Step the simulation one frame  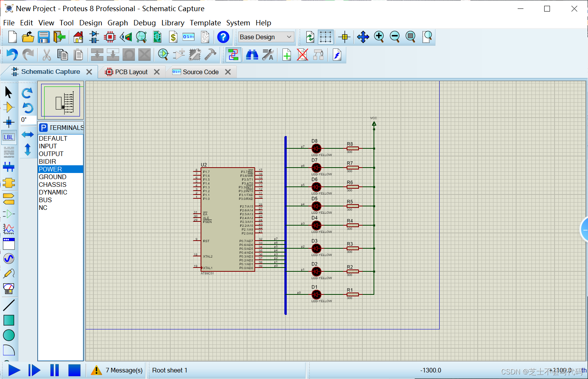point(34,370)
